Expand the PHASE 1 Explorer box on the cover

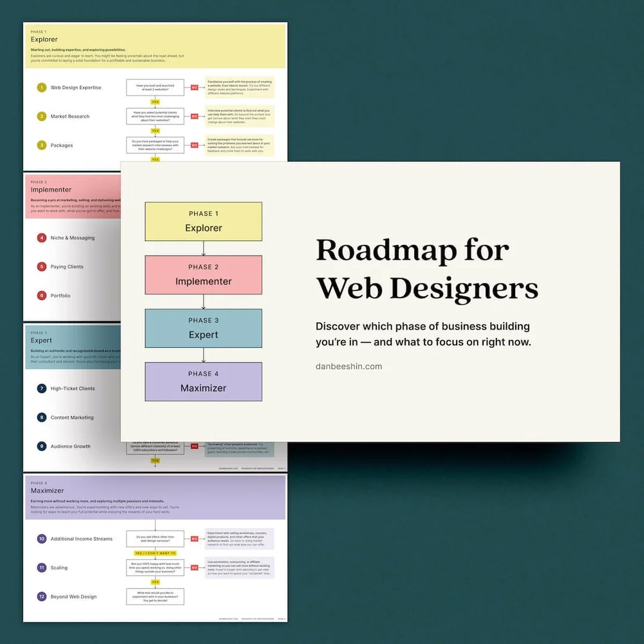(x=203, y=221)
